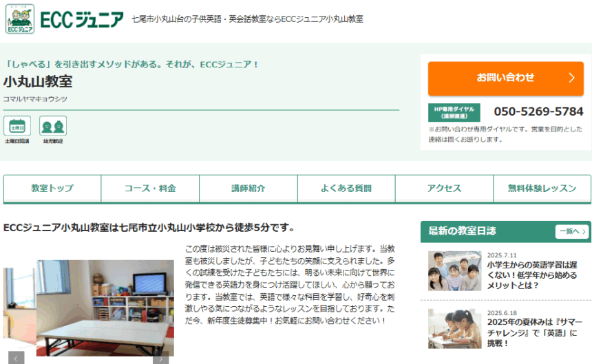This screenshot has width=592, height=364.
Task: Click phone number 050-5269-5784
Action: pos(538,111)
